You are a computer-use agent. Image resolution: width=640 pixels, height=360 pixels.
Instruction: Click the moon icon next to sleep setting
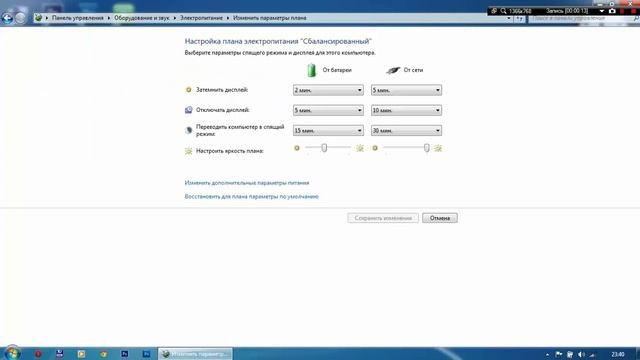click(x=189, y=130)
